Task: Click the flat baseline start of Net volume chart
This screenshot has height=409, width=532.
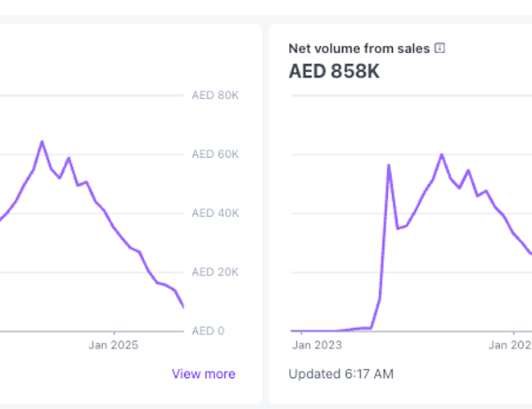Action: pos(293,330)
